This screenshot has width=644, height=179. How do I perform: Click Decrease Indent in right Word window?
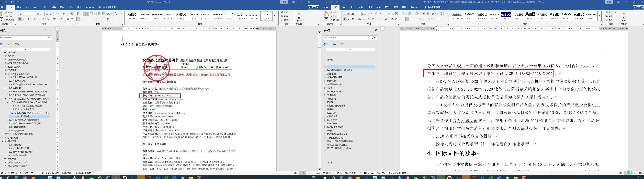click(424, 14)
